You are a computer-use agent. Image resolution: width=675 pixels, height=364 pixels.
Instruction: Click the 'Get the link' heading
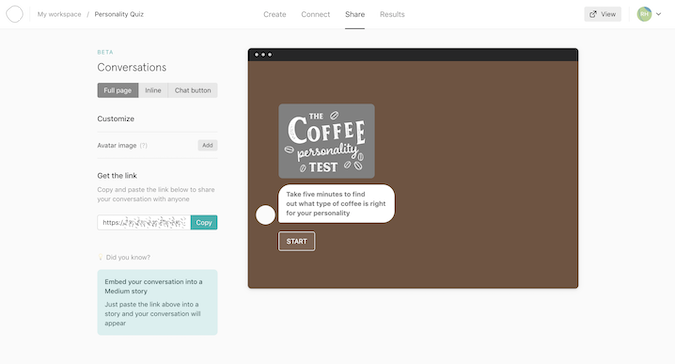coord(117,176)
